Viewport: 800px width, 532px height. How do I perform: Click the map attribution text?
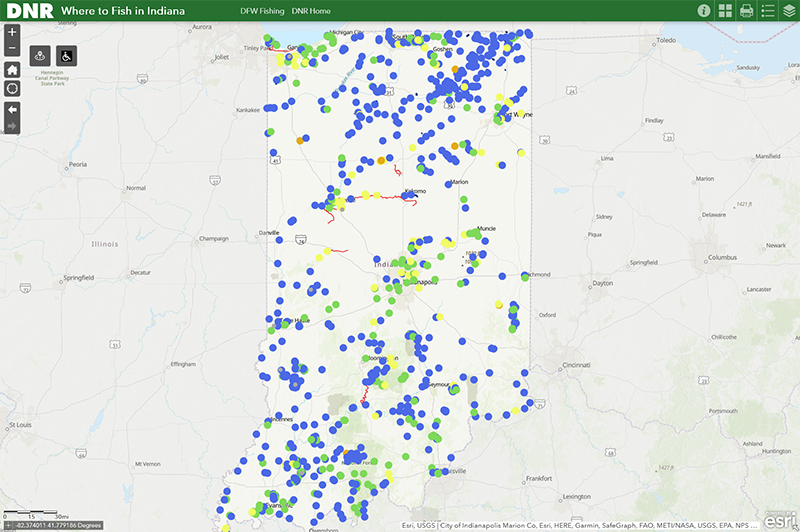[580, 525]
